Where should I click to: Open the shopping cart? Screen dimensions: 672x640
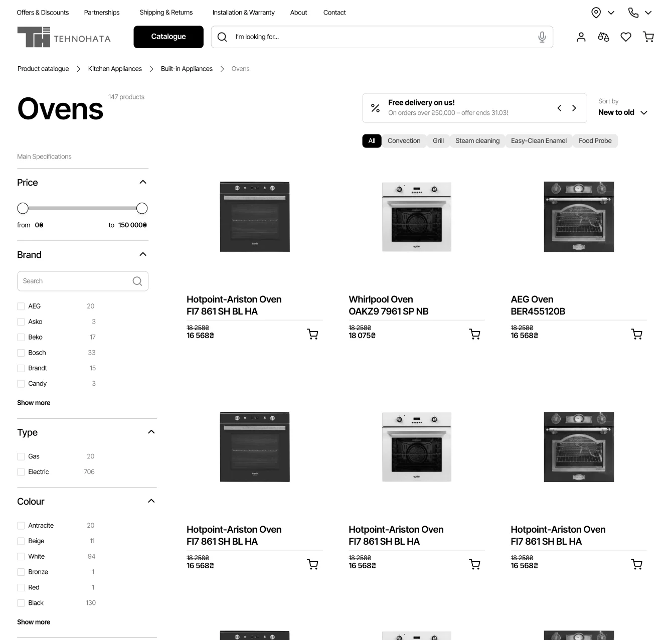pyautogui.click(x=648, y=37)
